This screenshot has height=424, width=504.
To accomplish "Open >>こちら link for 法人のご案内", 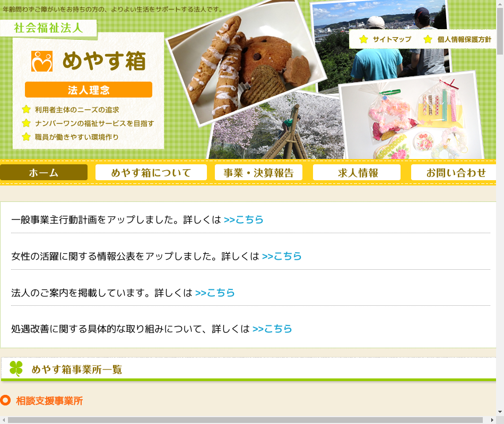I will [215, 293].
